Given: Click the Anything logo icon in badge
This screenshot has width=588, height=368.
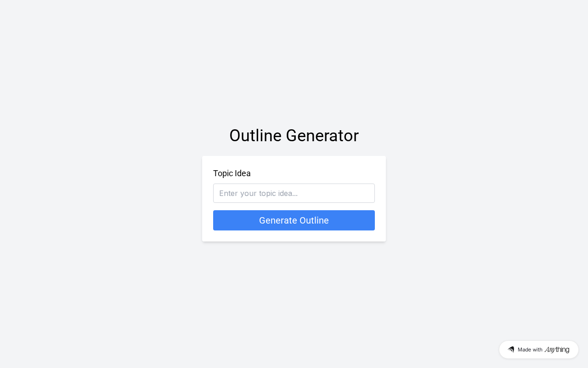Looking at the screenshot, I should click(511, 350).
